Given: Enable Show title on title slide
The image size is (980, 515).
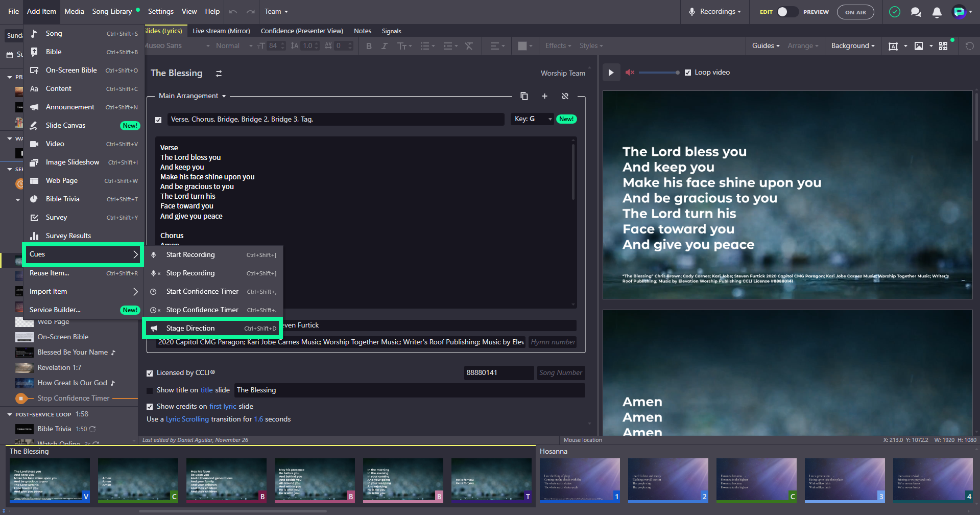Looking at the screenshot, I should pos(150,390).
